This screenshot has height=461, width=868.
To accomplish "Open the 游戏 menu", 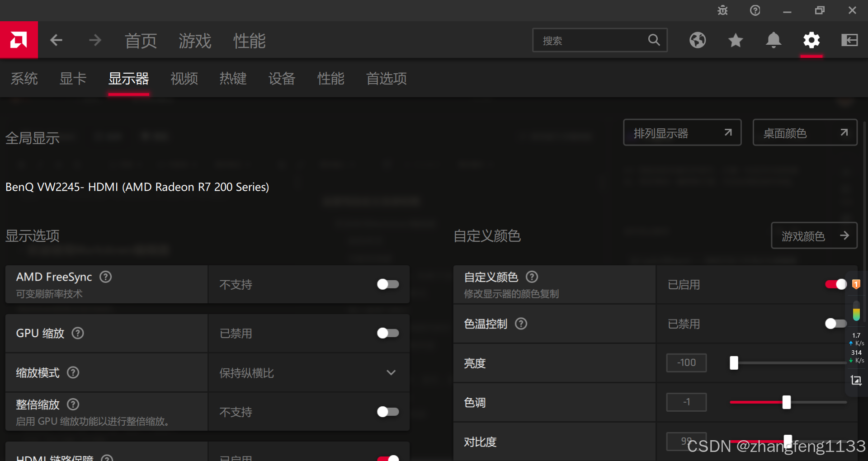I will (x=195, y=41).
